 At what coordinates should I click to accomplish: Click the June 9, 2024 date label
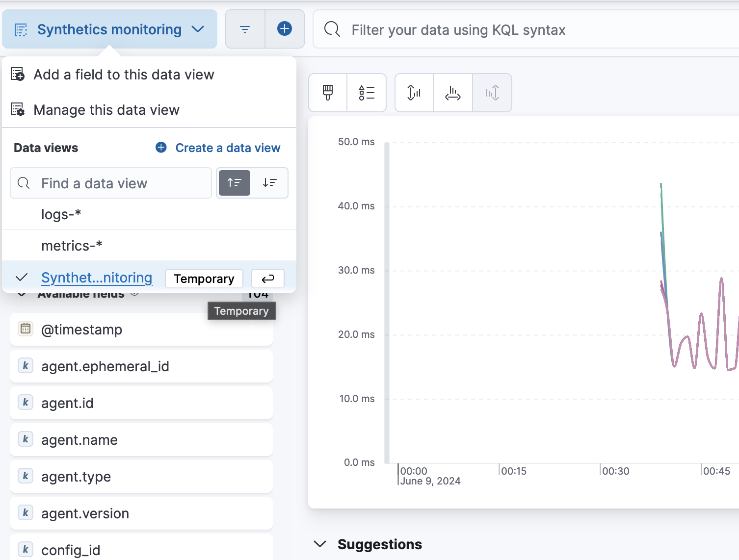(x=430, y=481)
